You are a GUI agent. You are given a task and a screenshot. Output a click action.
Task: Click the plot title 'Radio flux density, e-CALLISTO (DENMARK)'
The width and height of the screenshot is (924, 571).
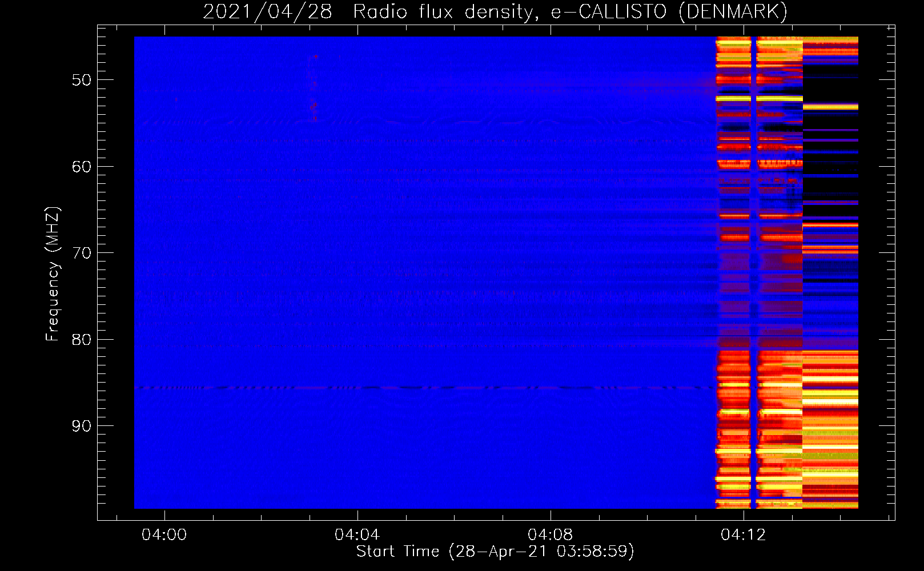[570, 12]
